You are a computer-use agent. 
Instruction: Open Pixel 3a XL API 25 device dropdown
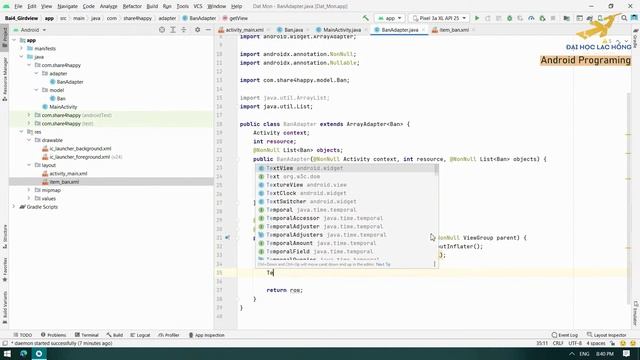(x=439, y=18)
